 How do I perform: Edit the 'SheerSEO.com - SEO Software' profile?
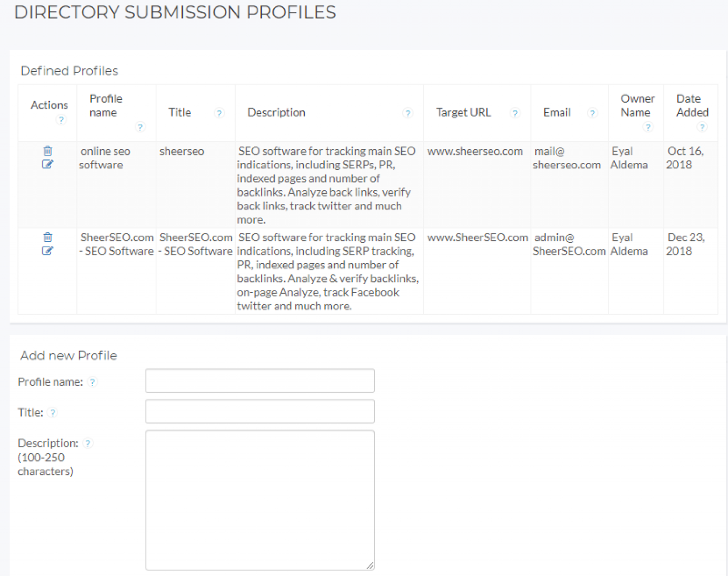click(x=47, y=250)
